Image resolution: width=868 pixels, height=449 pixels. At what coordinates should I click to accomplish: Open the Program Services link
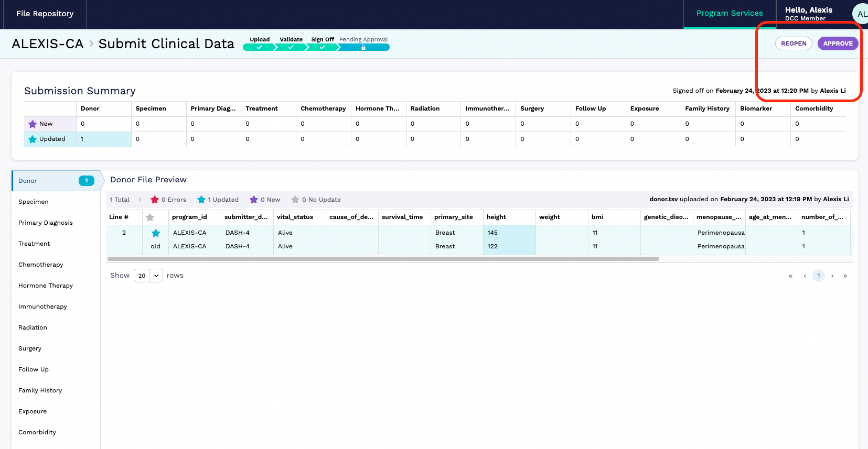click(730, 14)
